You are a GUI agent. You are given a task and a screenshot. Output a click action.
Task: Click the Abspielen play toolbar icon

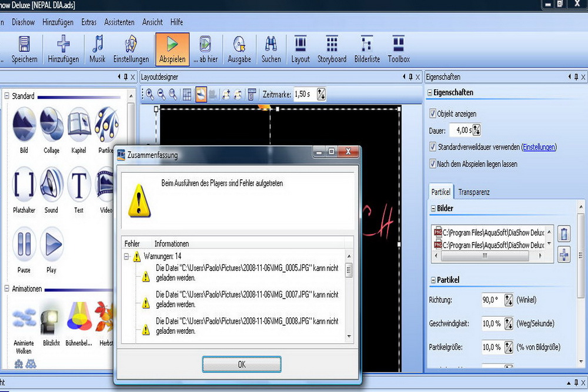point(172,45)
